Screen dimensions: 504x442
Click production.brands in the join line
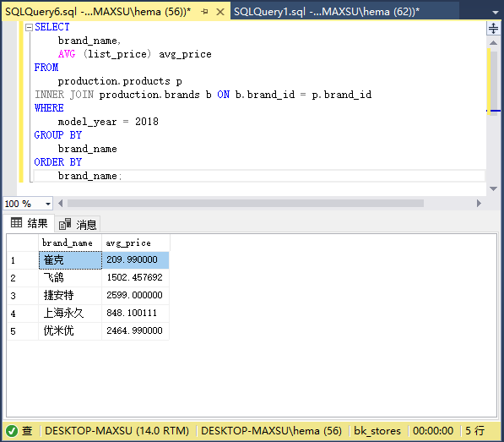tap(149, 95)
